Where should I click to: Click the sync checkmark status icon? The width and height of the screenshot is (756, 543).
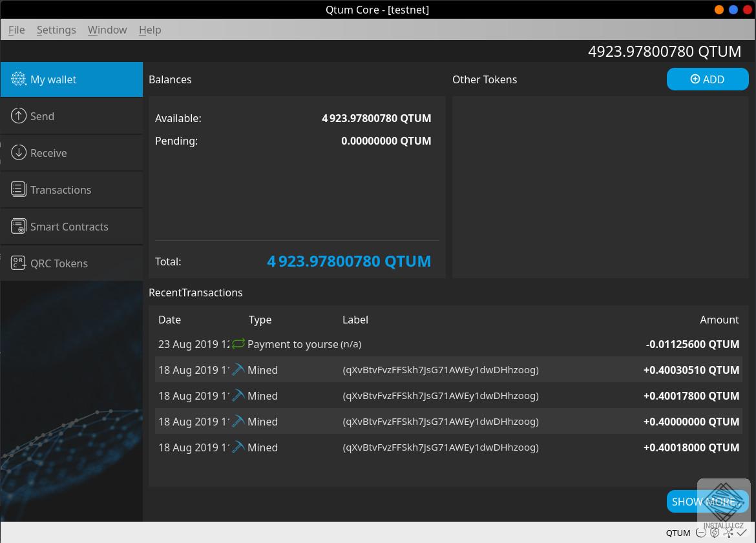point(742,533)
